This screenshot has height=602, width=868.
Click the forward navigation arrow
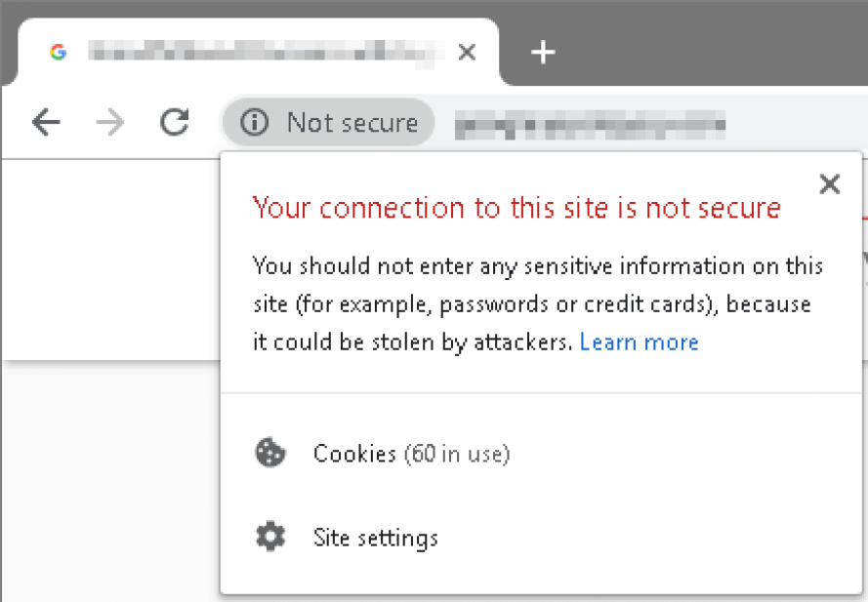coord(110,123)
